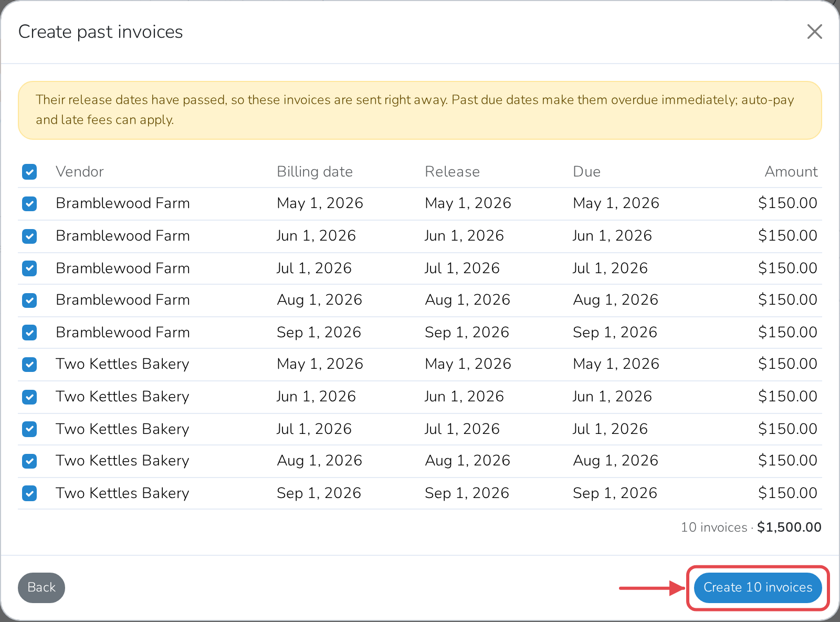
Task: Click the Due column header
Action: tap(586, 172)
